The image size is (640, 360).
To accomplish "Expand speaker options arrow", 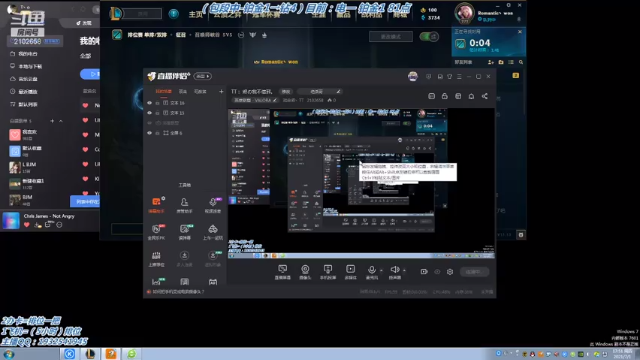I will (x=404, y=270).
